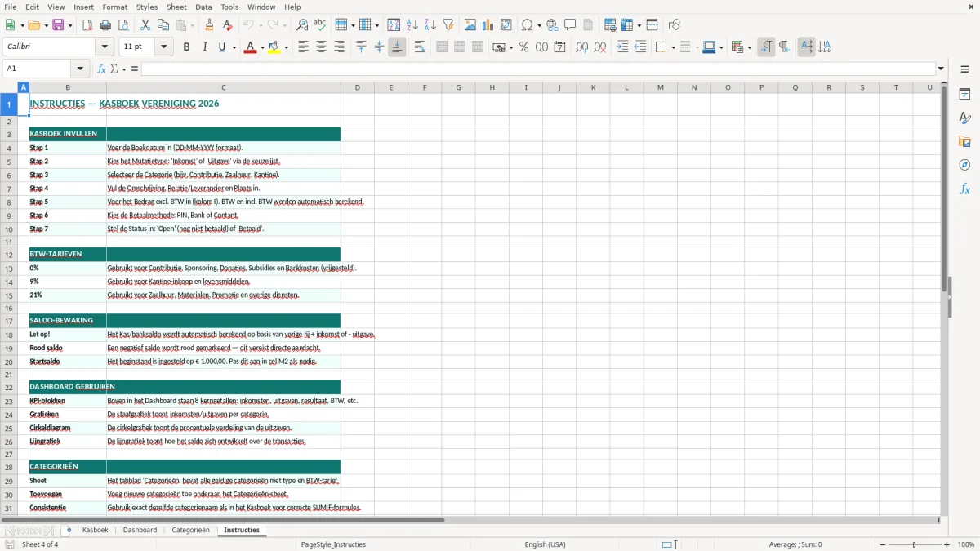Open the Data menu
Image resolution: width=980 pixels, height=551 pixels.
coord(203,7)
